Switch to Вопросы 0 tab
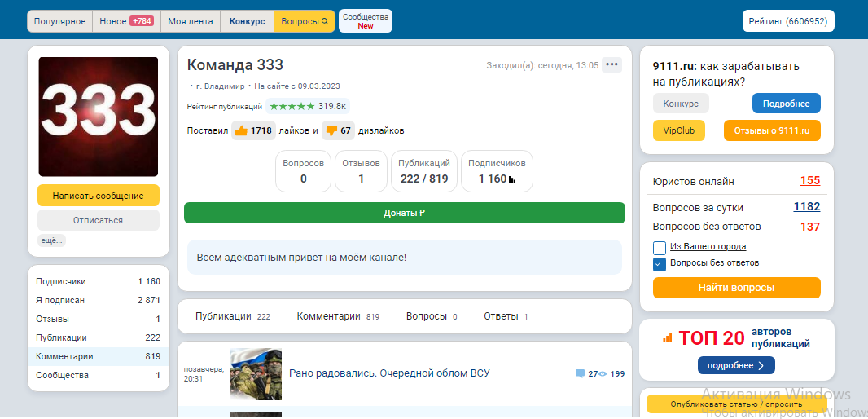The height and width of the screenshot is (419, 868). 432,316
